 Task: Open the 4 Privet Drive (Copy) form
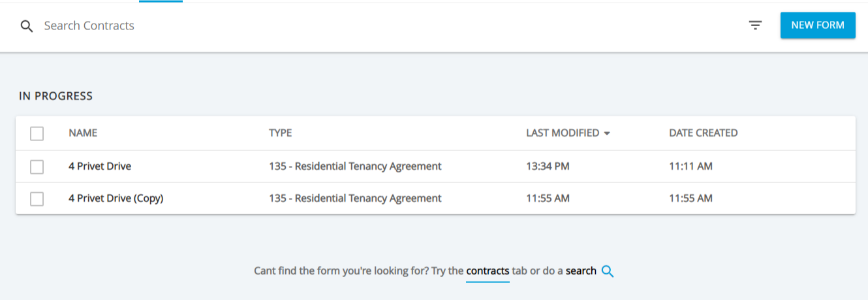(x=116, y=199)
